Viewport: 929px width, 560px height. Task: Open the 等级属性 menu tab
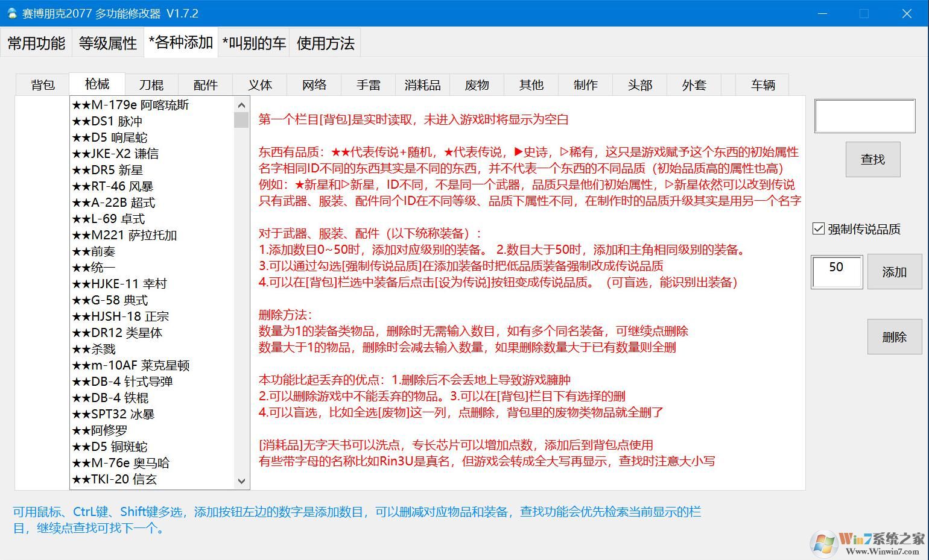pos(107,42)
